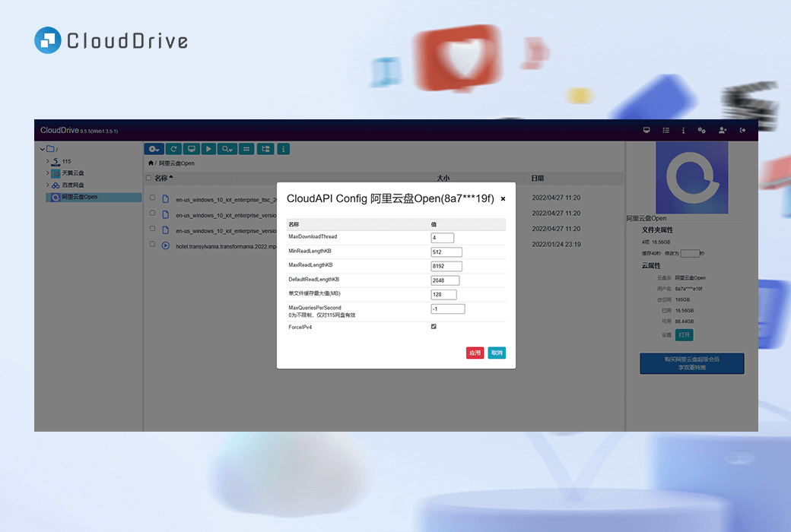
Task: Expand the 115 drive tree node
Action: pyautogui.click(x=47, y=161)
